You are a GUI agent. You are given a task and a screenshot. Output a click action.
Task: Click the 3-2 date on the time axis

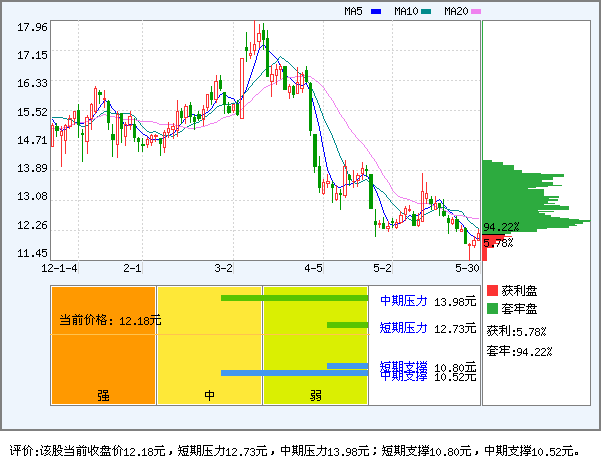pos(224,269)
